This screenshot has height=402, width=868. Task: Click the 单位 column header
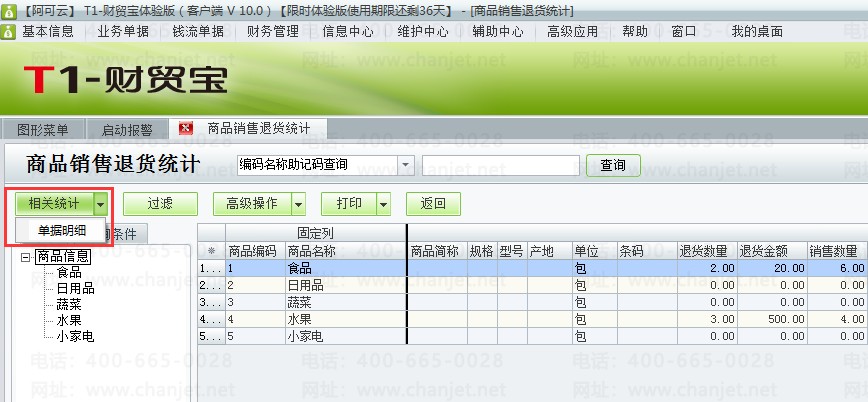click(595, 251)
